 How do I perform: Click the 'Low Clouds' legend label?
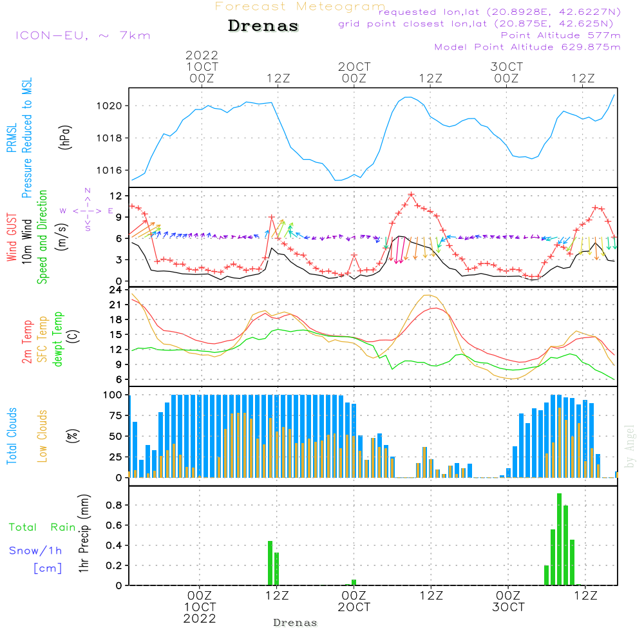click(42, 436)
